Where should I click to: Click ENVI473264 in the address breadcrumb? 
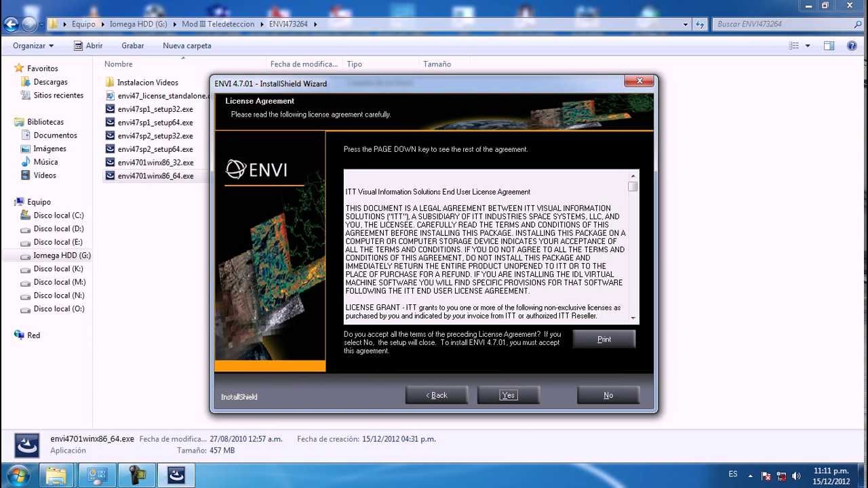288,24
